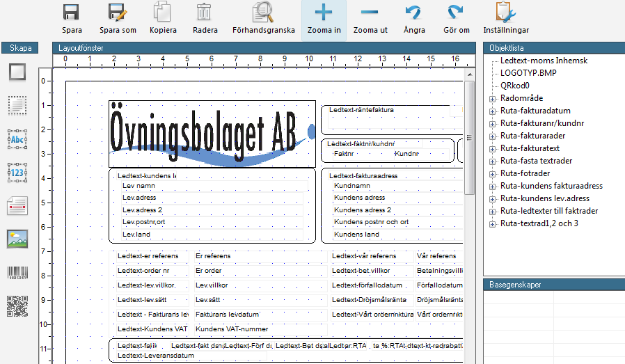The height and width of the screenshot is (364, 625).
Task: Select the form label tool icon
Action: 17,206
